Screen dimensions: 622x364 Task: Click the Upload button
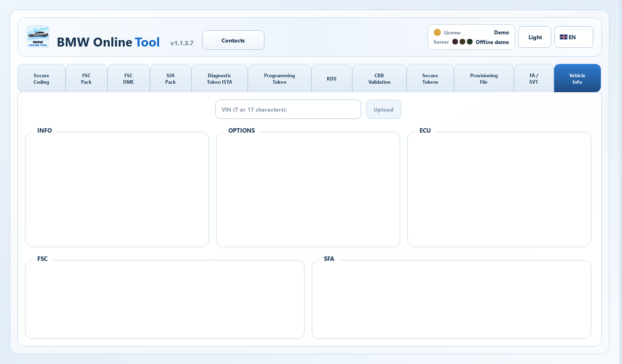(x=383, y=109)
